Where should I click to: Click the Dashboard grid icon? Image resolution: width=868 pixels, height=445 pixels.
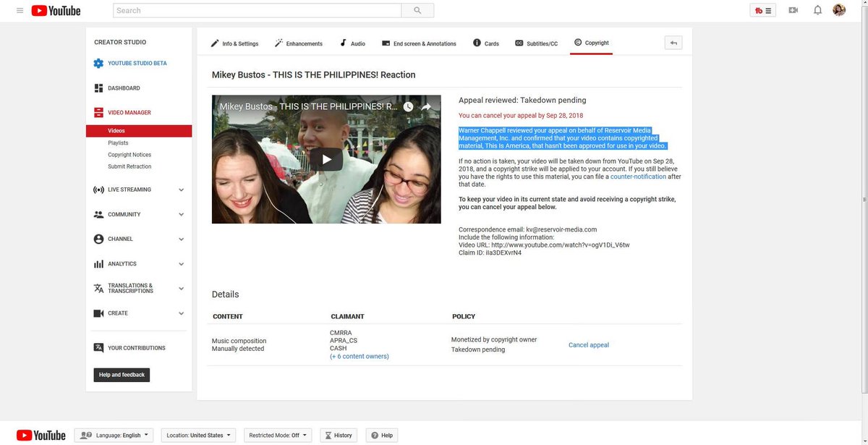tap(98, 88)
